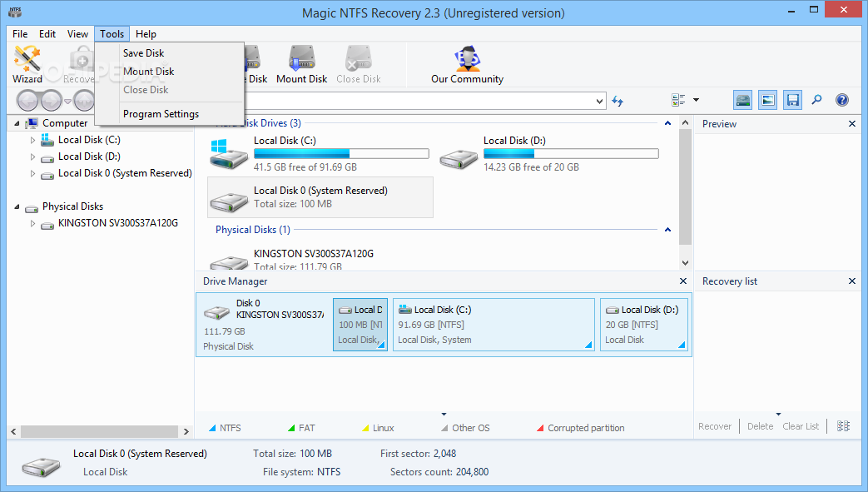
Task: Close the Drive Manager panel
Action: click(x=683, y=281)
